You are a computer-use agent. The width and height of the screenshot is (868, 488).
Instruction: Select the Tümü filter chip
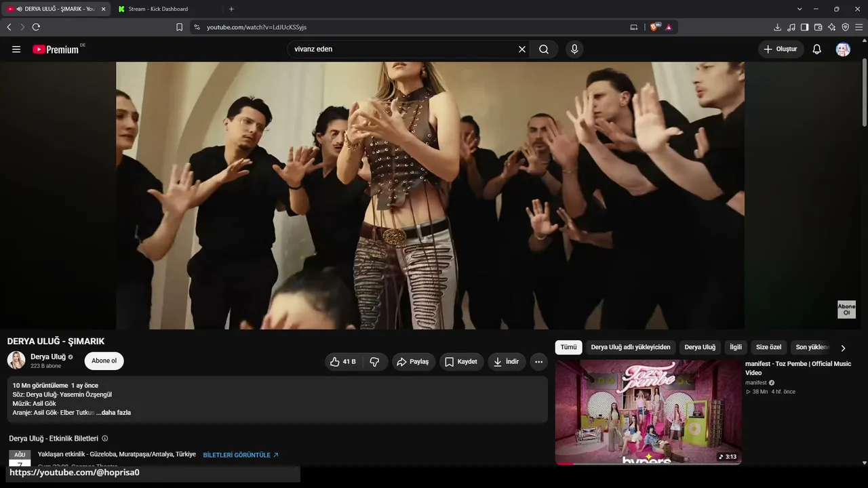(x=568, y=347)
